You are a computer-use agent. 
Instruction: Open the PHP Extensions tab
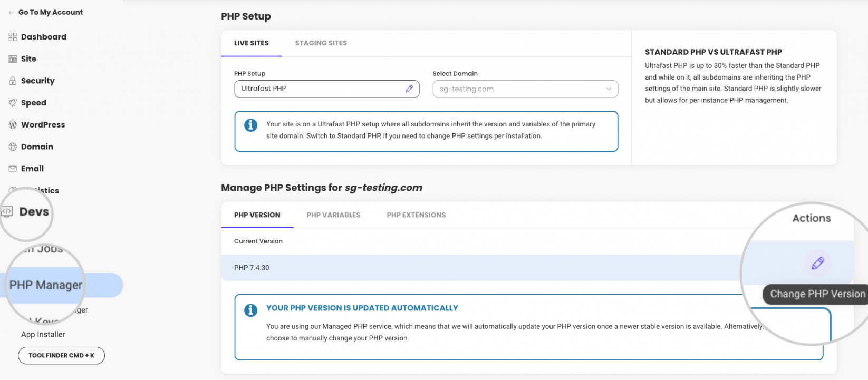[x=416, y=215]
